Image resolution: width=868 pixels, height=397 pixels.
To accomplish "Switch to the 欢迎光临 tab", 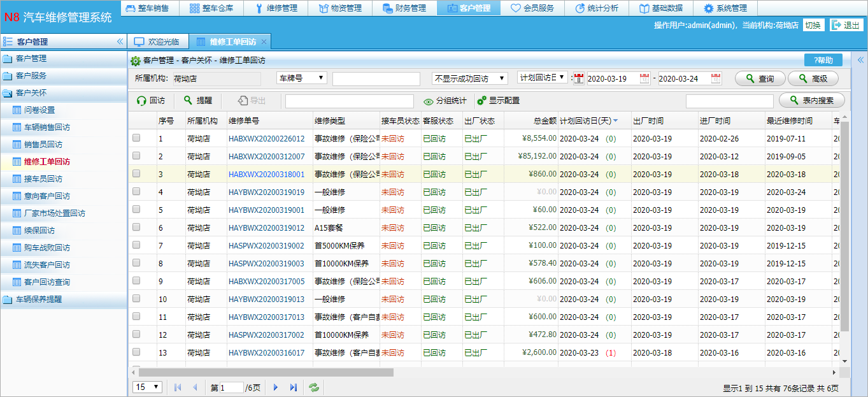I will pos(157,41).
